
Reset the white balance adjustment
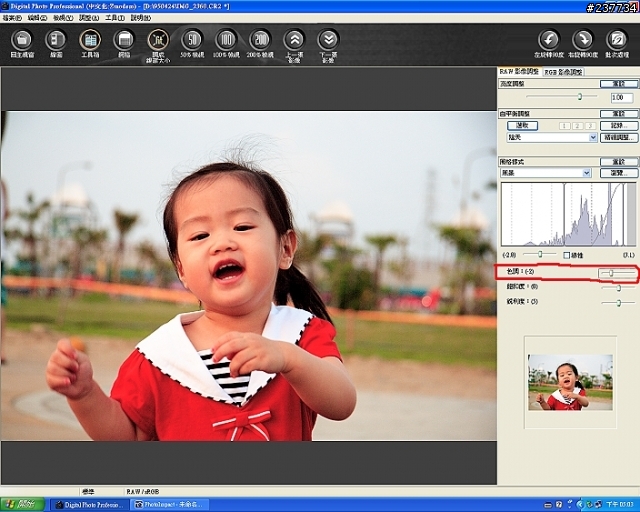click(x=619, y=114)
